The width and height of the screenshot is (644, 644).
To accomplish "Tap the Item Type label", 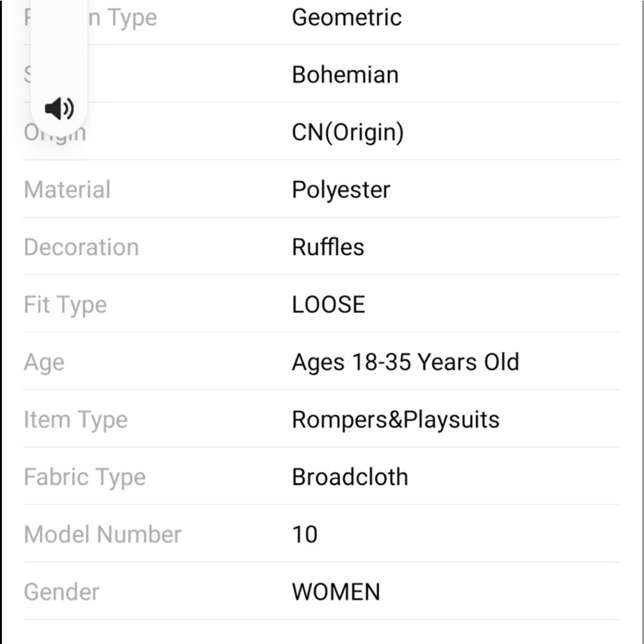I will [x=75, y=420].
